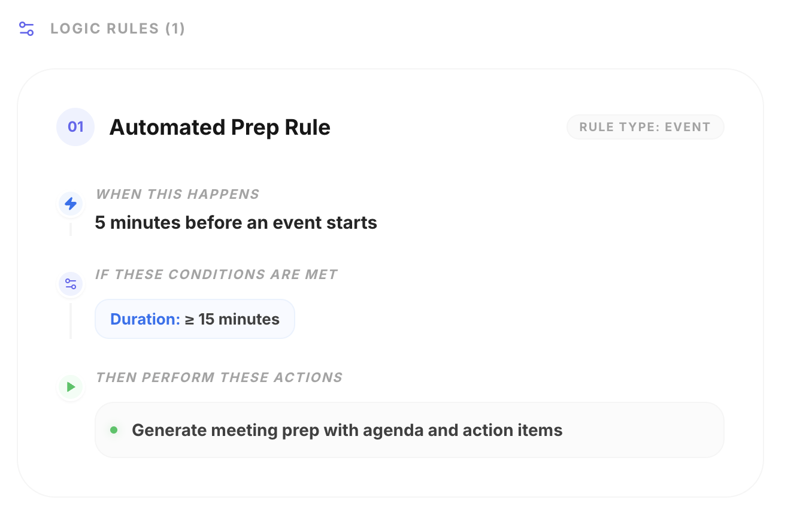The image size is (812, 521).
Task: Click the connector line below the trigger icon
Action: point(71,229)
